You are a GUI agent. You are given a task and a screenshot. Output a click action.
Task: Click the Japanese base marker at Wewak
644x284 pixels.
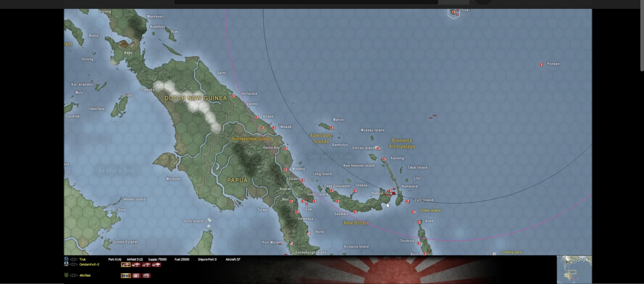[273, 128]
